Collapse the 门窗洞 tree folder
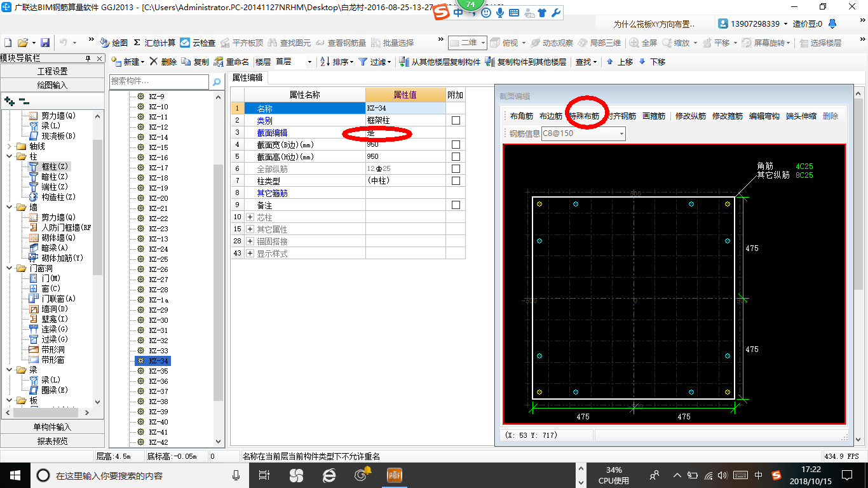This screenshot has width=868, height=488. [x=9, y=268]
